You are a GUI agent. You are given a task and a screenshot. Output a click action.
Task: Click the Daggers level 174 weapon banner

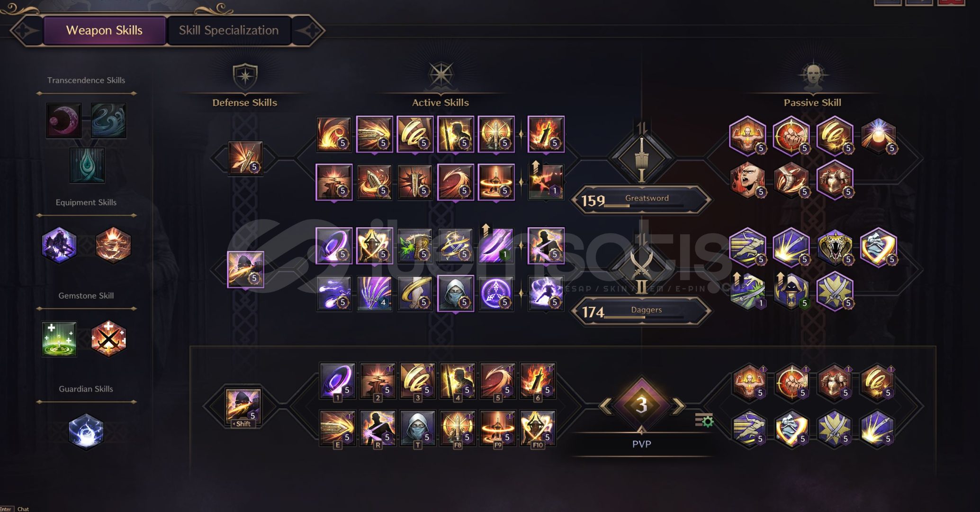coord(641,311)
